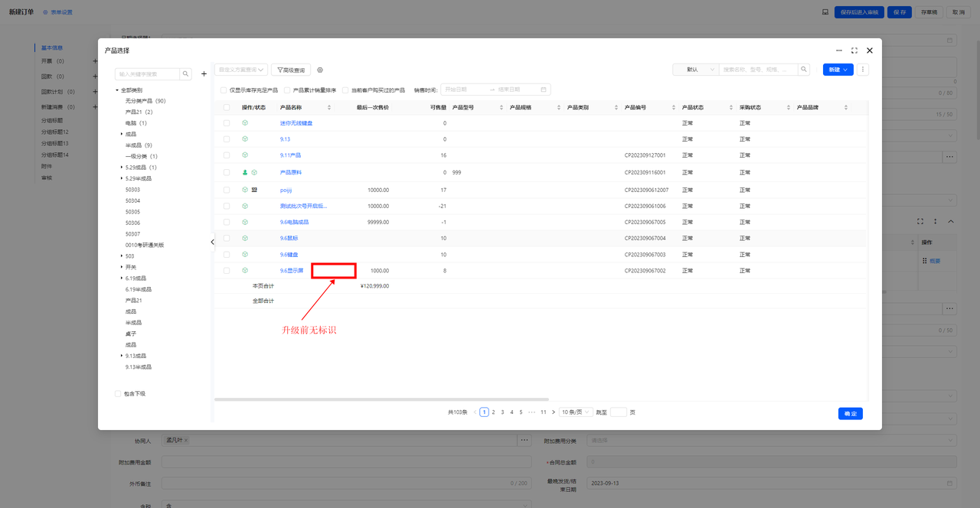Click green cube icon for 迷你无线键盘 row

click(245, 123)
